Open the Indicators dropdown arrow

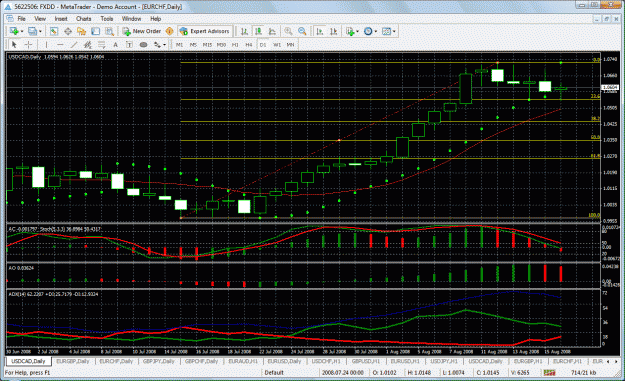tap(358, 31)
